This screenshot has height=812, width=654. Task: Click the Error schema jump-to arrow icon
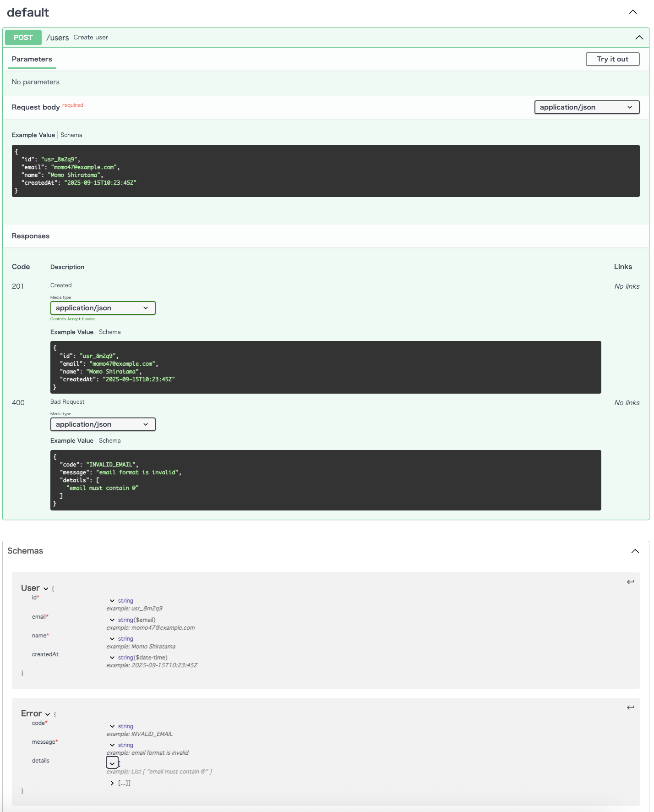(631, 708)
